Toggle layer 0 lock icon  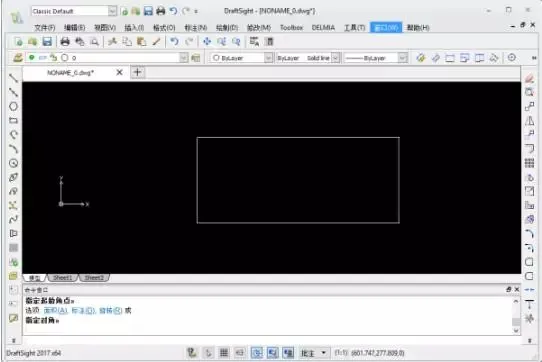53,57
